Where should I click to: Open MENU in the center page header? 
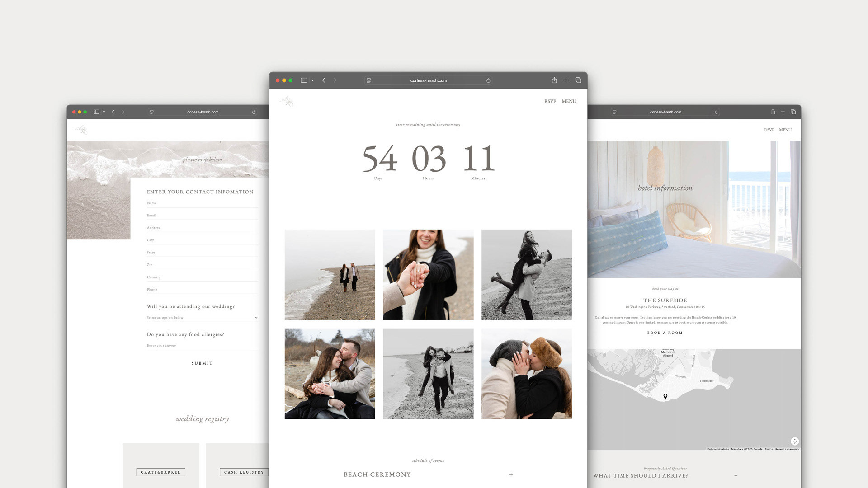569,102
